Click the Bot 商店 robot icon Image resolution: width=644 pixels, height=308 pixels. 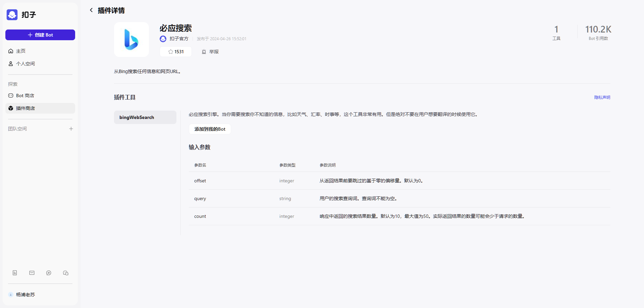pyautogui.click(x=11, y=96)
